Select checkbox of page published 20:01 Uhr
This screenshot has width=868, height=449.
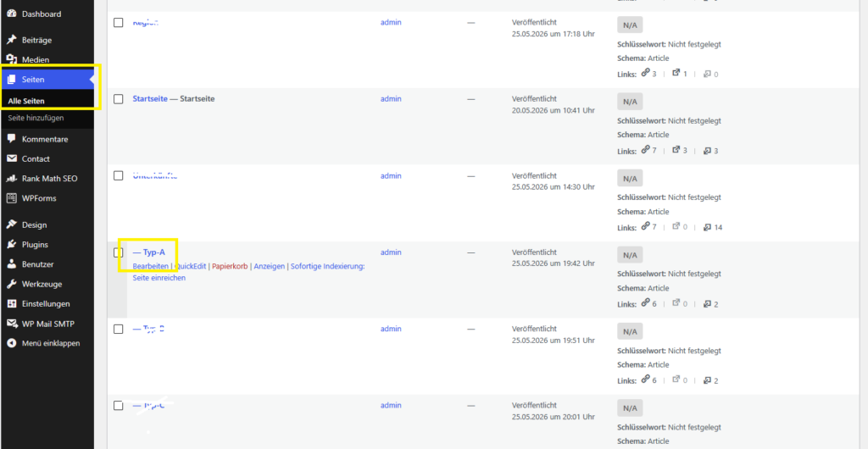coord(118,405)
